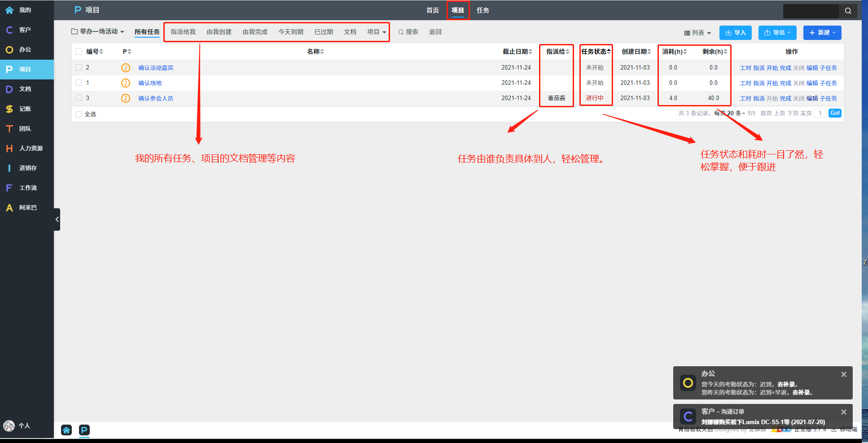Click priority icon for 确认活动嘉宾

pos(126,68)
